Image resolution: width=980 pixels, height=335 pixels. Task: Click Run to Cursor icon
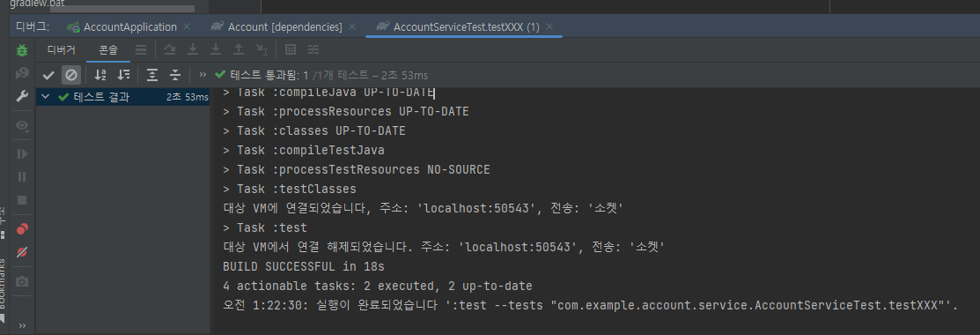pyautogui.click(x=262, y=49)
